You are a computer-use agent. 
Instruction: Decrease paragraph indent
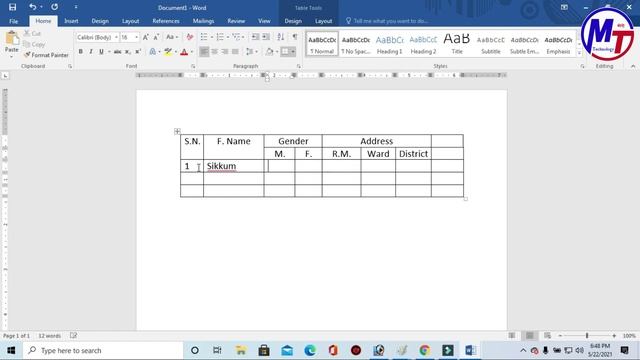coord(255,37)
